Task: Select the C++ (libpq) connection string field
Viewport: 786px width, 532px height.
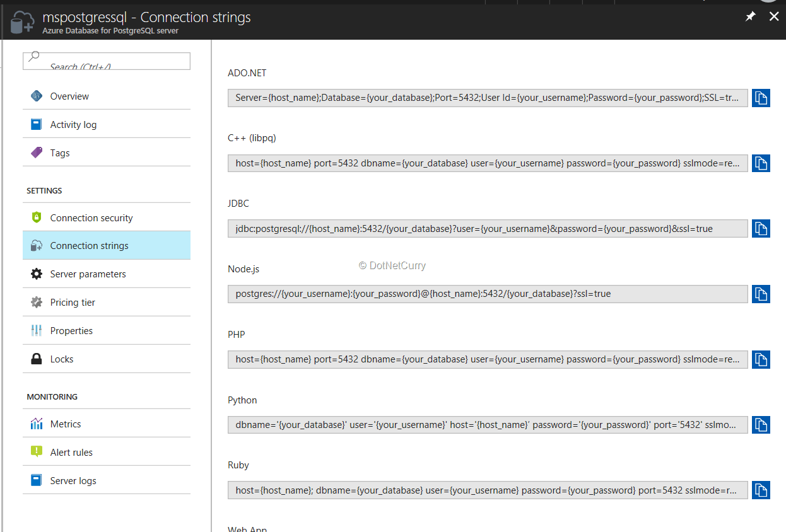Action: coord(488,163)
